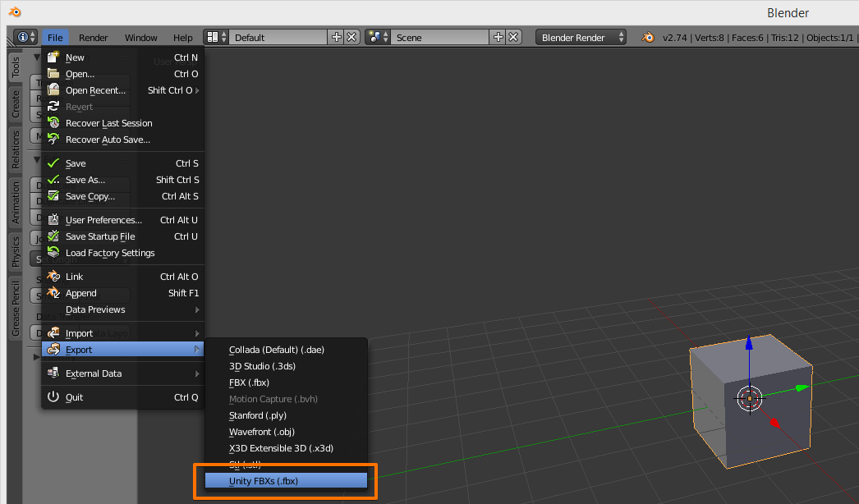Click the Recover Auto Save icon
This screenshot has width=859, height=504.
[x=53, y=140]
